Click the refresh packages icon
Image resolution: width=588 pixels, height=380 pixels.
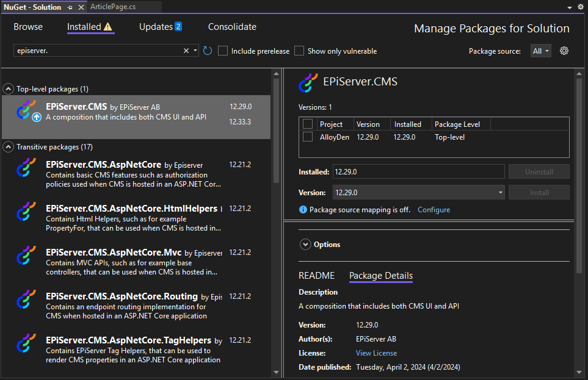tap(208, 51)
